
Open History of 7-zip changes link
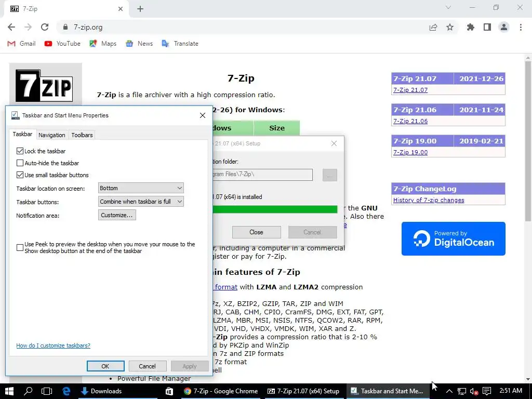[429, 200]
